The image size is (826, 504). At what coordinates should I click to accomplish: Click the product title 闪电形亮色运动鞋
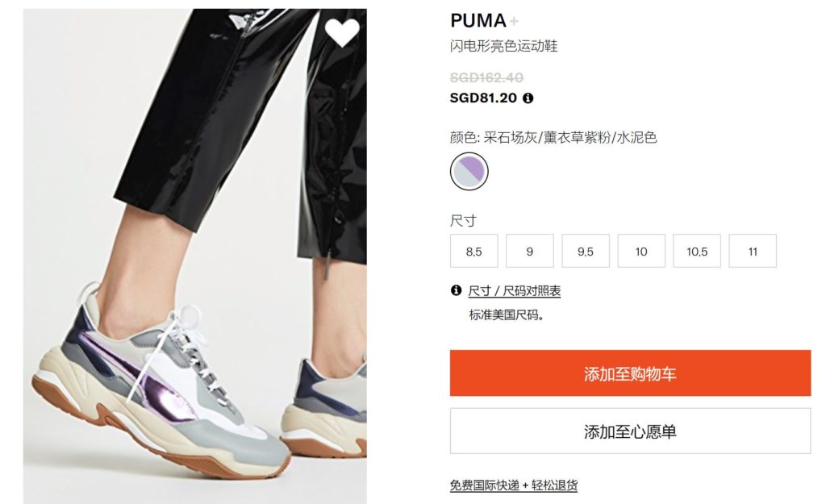[503, 46]
